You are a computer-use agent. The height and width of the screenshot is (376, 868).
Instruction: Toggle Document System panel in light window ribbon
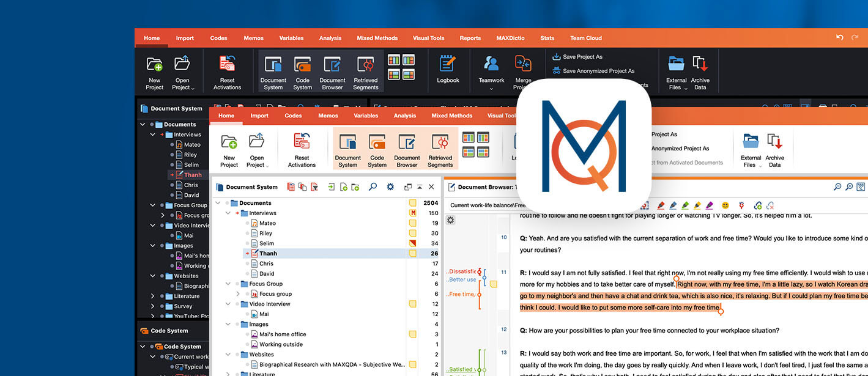click(347, 150)
